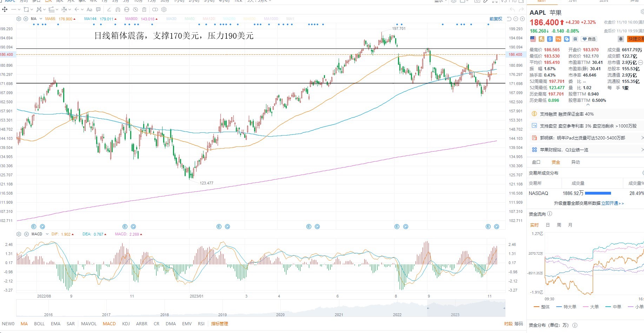The image size is (644, 333).
Task: Open the line tool dropdown arrow
Action: (x=19, y=9)
